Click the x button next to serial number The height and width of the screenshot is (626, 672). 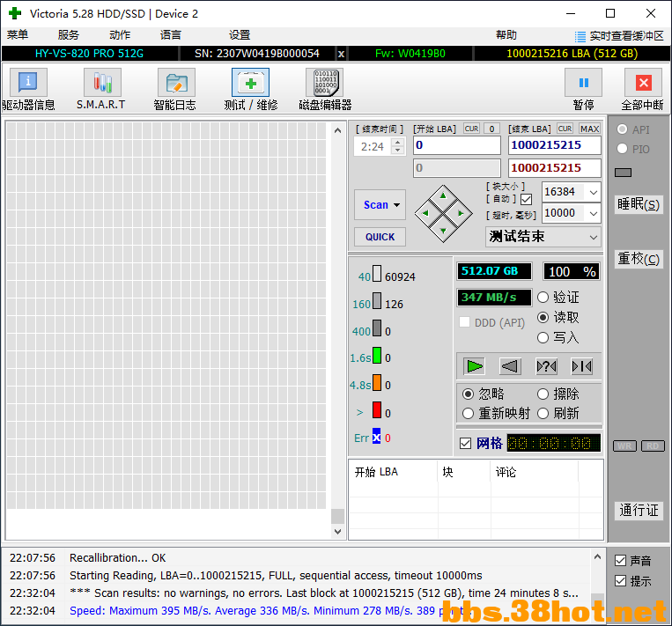pyautogui.click(x=341, y=54)
